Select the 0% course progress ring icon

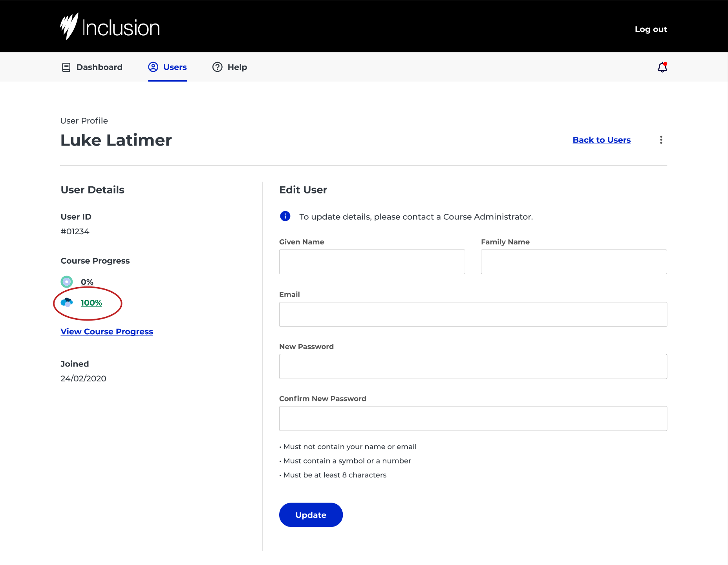coord(67,282)
